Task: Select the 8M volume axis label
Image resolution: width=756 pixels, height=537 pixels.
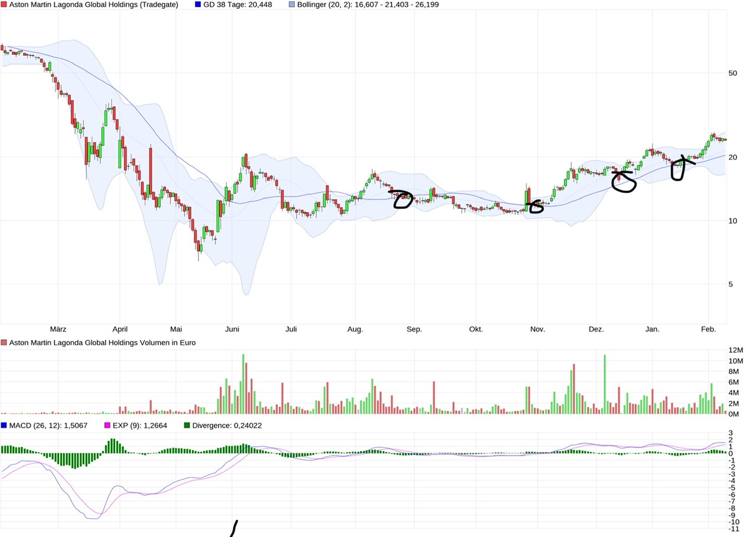Action: (x=734, y=372)
